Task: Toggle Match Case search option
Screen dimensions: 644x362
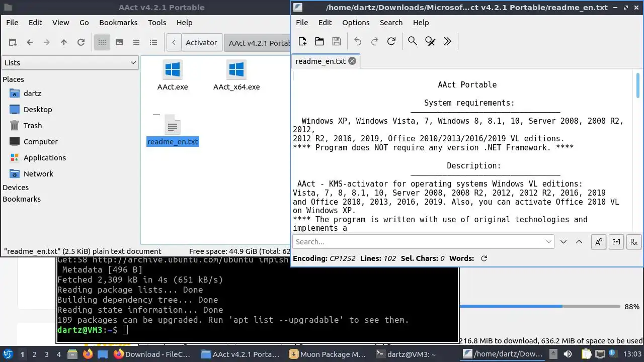Action: click(599, 242)
